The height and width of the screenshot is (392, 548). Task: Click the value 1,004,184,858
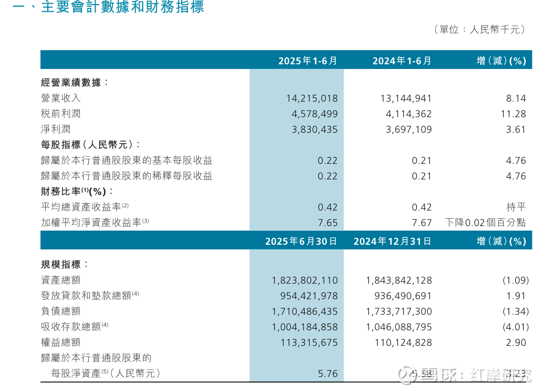pyautogui.click(x=305, y=327)
